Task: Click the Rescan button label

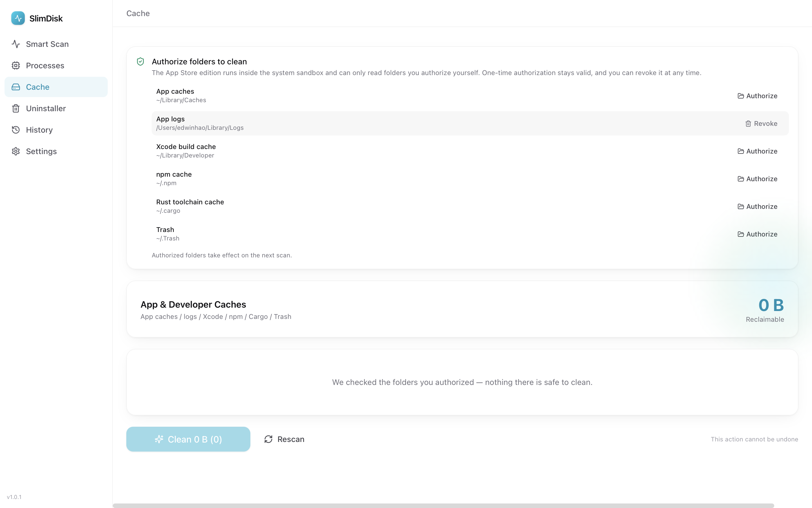Action: pos(291,439)
